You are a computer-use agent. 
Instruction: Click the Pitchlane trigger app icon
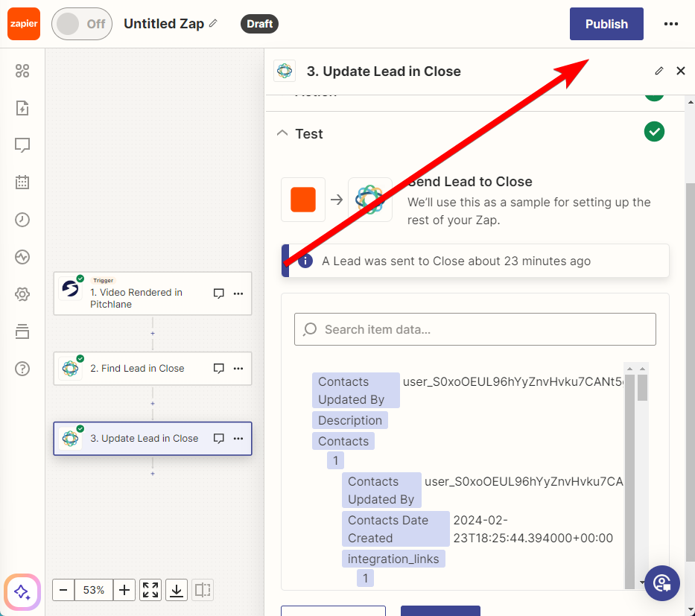[70, 288]
